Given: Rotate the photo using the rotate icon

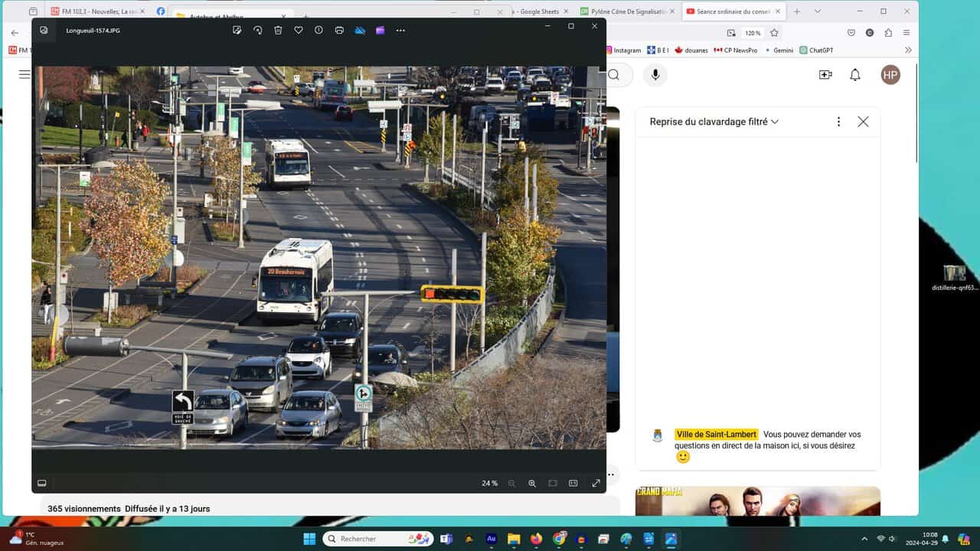Looking at the screenshot, I should 258,30.
